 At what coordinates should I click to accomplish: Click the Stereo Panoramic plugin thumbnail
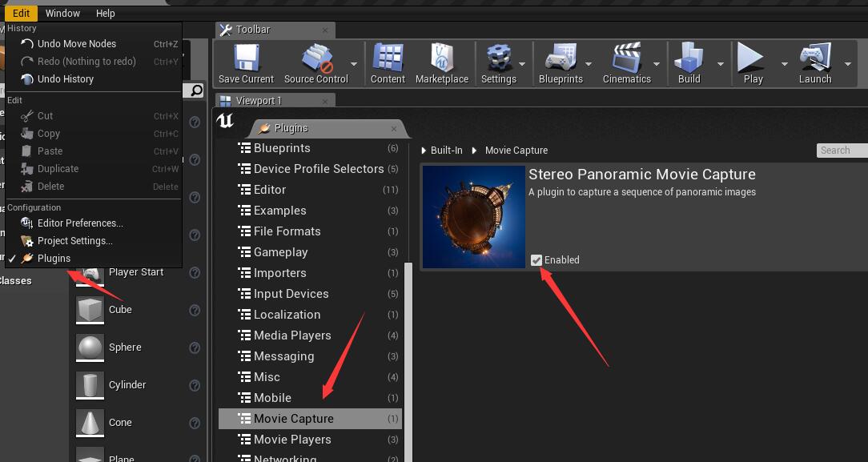(x=474, y=217)
